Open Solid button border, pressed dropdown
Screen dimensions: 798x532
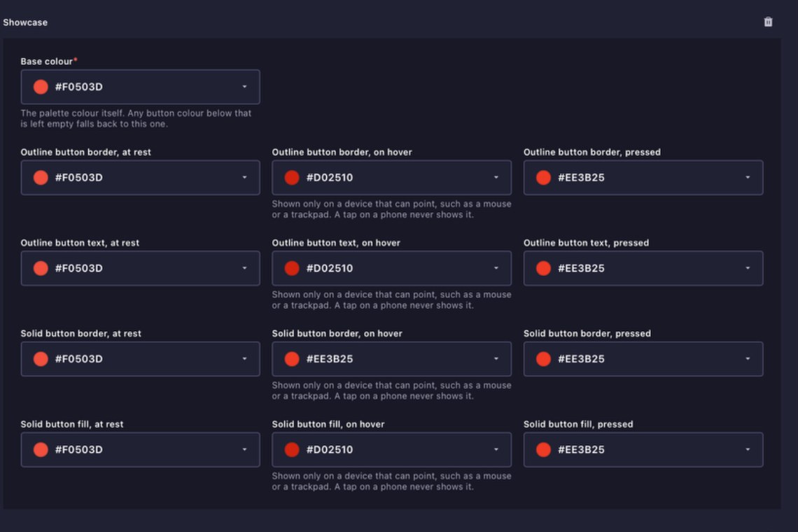(x=643, y=359)
